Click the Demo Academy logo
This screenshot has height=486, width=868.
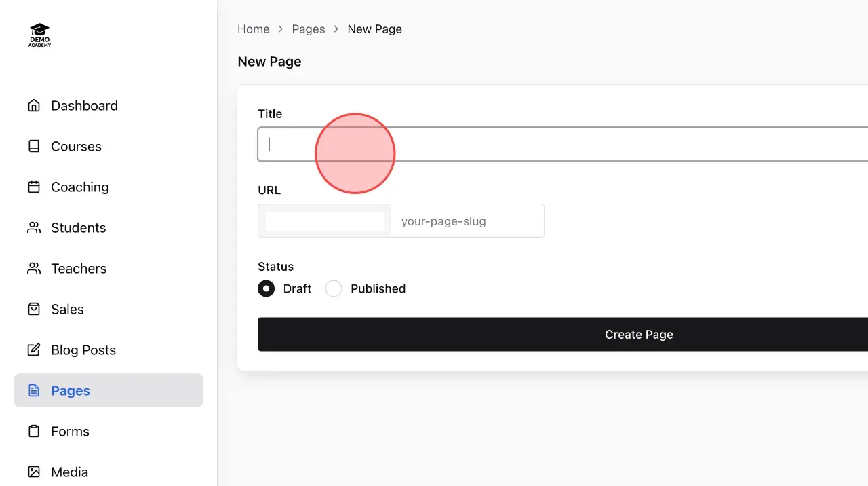coord(40,35)
